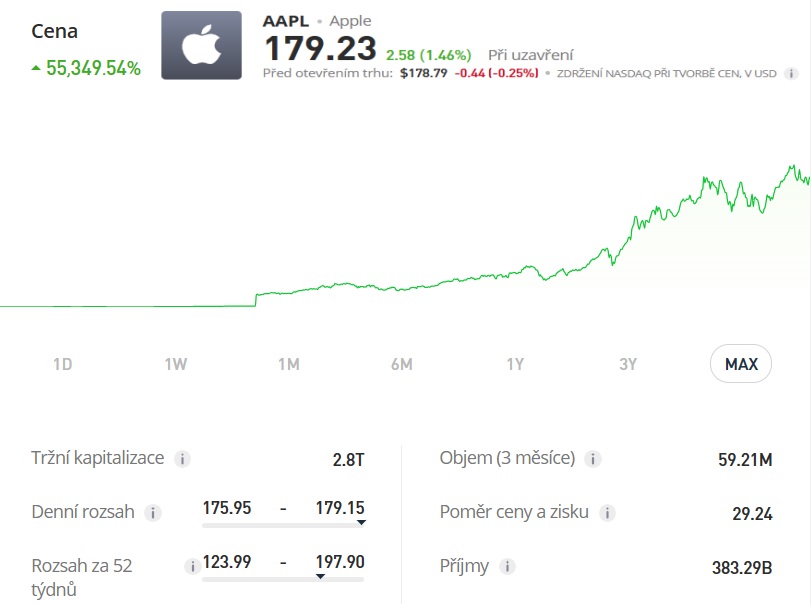Click the 179.23 stock price

point(320,48)
